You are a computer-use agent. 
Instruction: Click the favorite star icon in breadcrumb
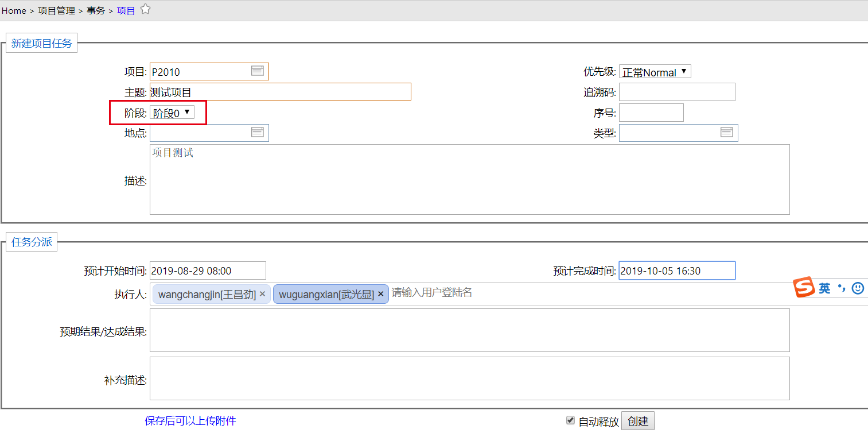146,9
